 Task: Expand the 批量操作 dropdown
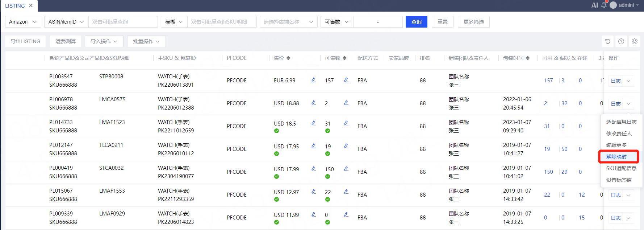[x=146, y=41]
